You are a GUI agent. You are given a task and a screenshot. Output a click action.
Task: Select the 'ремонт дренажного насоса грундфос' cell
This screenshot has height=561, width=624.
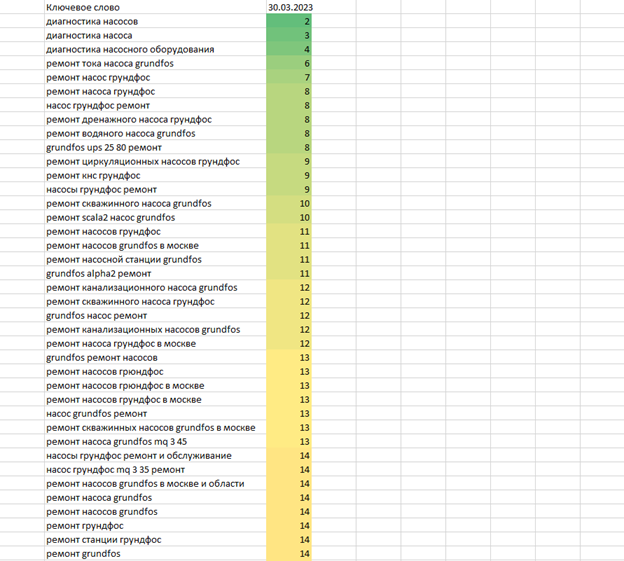155,119
